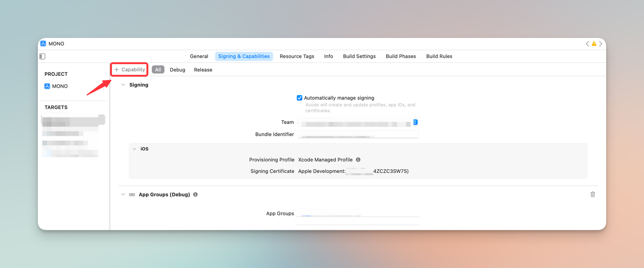Select the MONO project in sidebar

[x=60, y=86]
